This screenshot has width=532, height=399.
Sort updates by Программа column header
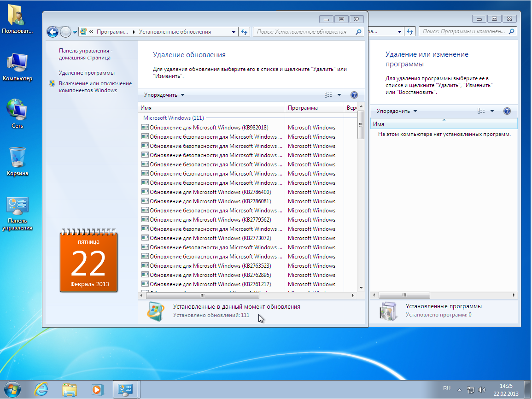point(313,108)
